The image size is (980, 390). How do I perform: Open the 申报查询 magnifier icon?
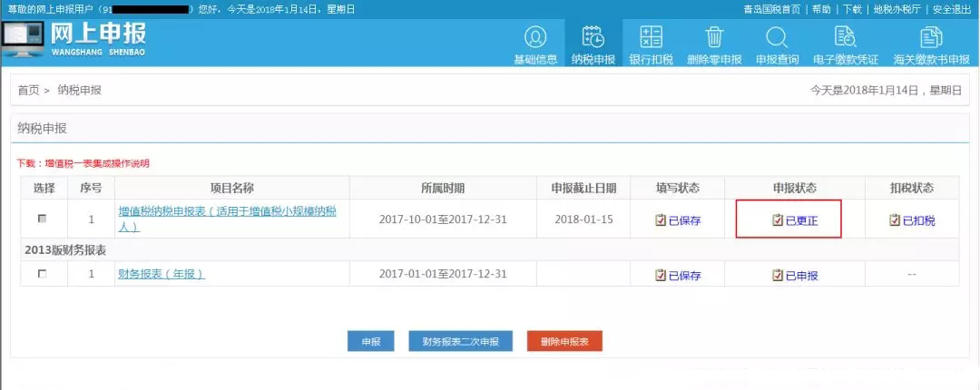click(777, 37)
